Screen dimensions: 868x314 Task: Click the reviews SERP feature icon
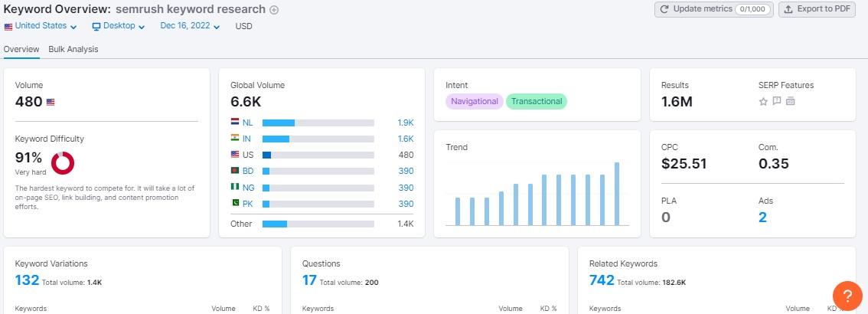tap(777, 101)
